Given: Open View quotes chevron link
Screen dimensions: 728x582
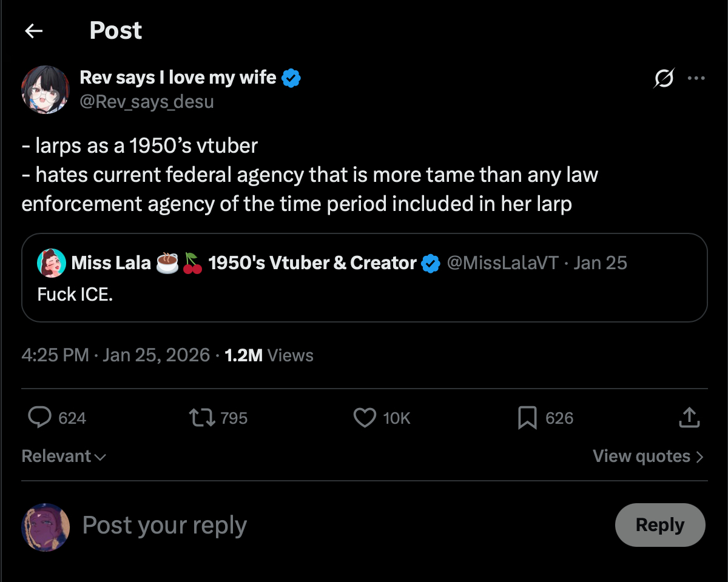Looking at the screenshot, I should click(x=648, y=457).
